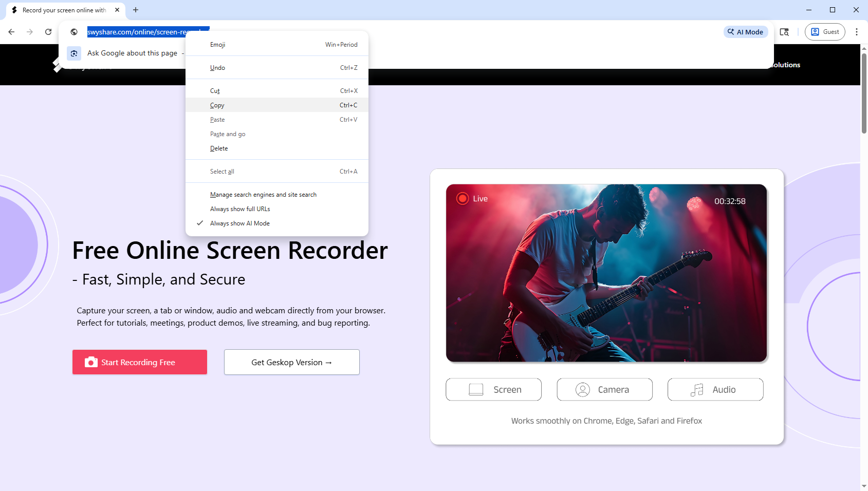Open a new tab with plus icon
This screenshot has width=868, height=491.
[136, 10]
